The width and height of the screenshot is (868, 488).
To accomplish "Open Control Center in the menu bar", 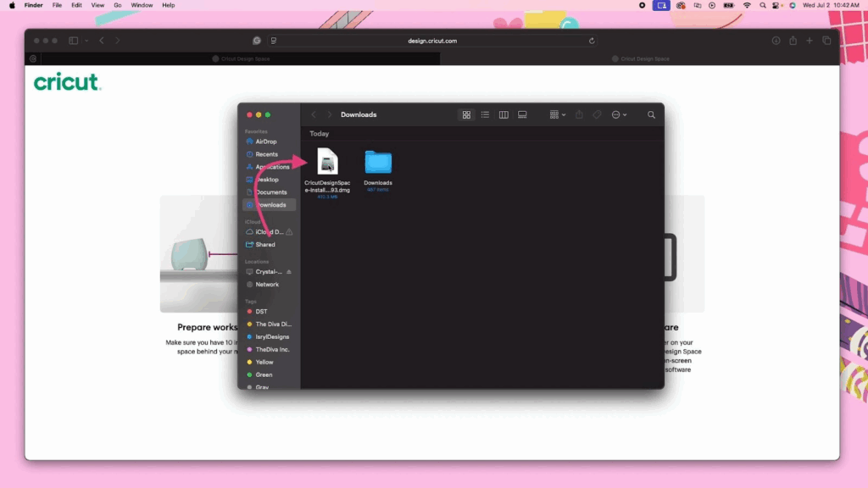I will (776, 5).
